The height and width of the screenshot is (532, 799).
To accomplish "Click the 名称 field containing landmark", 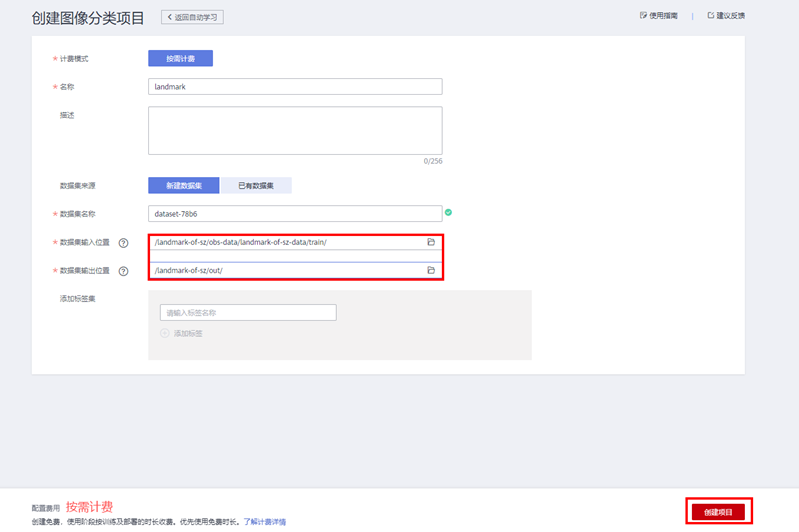I will click(295, 87).
